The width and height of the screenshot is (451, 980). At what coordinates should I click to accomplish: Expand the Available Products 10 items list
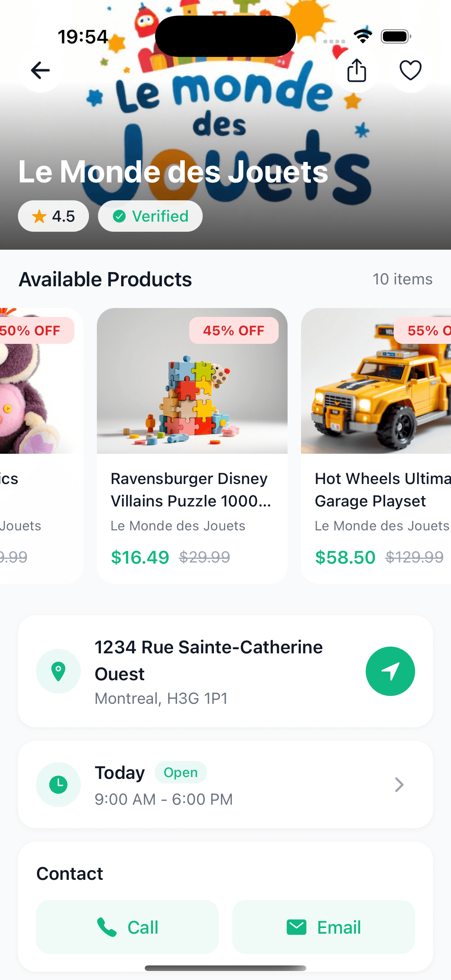tap(402, 279)
